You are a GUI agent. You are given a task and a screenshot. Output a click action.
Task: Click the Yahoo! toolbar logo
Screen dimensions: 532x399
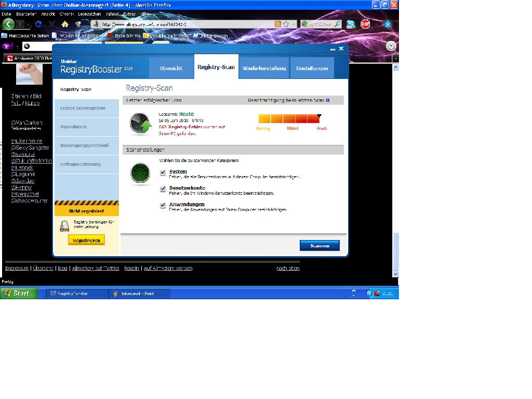(x=8, y=46)
